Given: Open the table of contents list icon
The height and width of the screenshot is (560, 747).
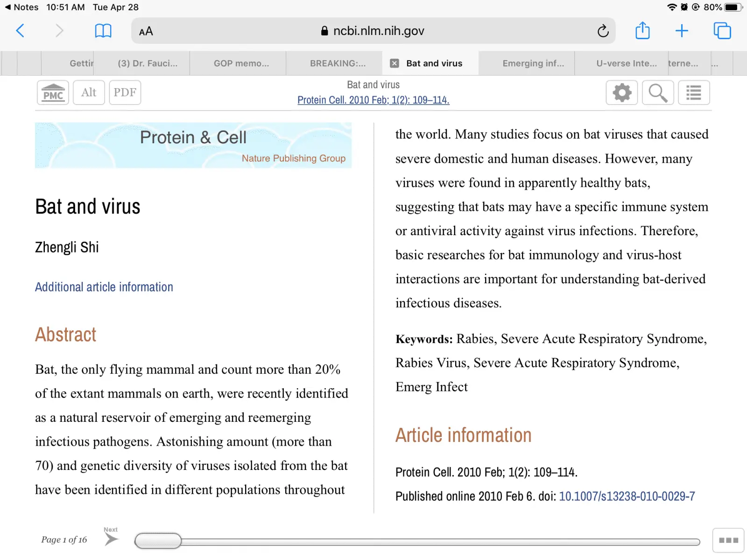Looking at the screenshot, I should (694, 92).
